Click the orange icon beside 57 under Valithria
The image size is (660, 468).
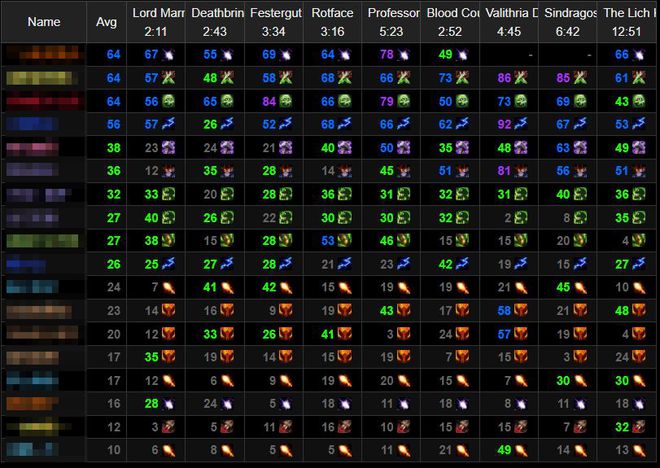[x=522, y=334]
